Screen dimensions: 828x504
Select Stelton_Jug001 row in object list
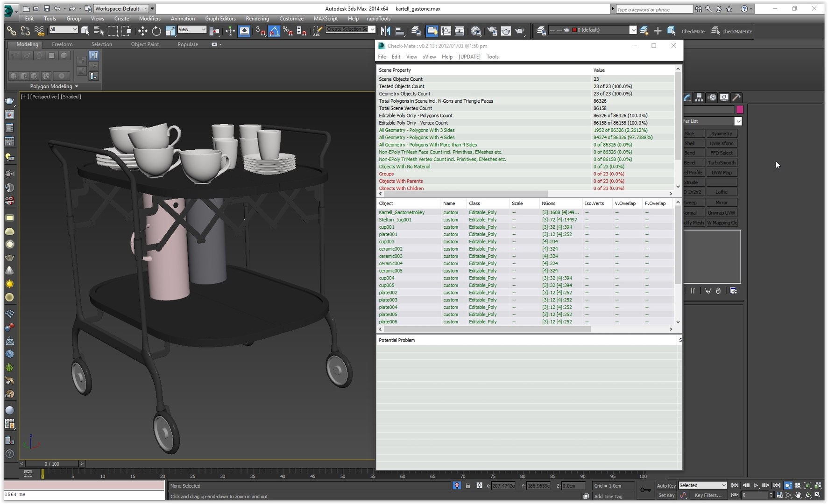525,220
